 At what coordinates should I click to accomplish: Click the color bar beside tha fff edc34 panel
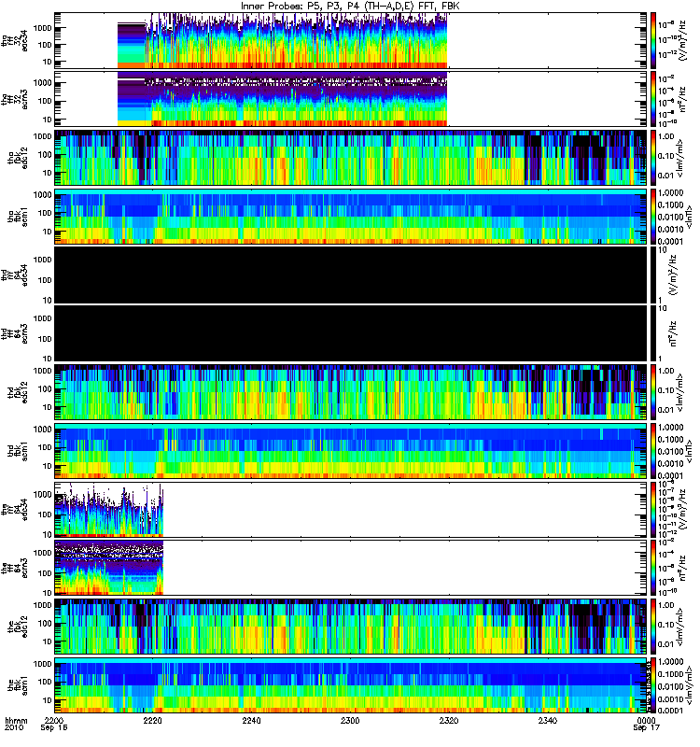point(653,40)
